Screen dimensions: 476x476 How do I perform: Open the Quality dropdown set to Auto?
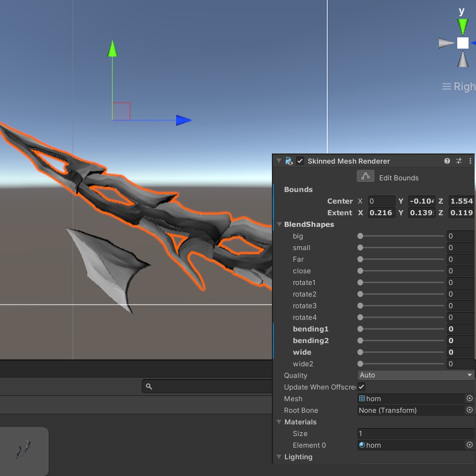coord(416,375)
